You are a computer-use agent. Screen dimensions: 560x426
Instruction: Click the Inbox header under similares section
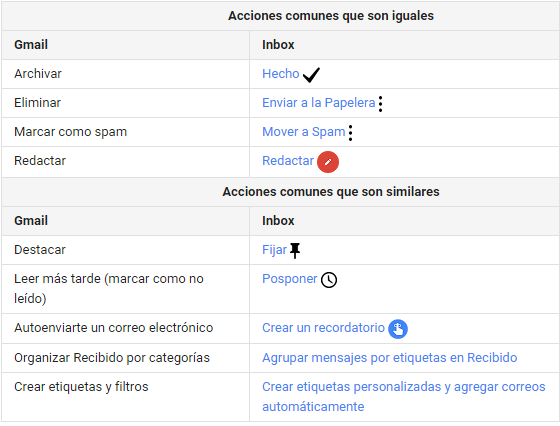pos(278,221)
